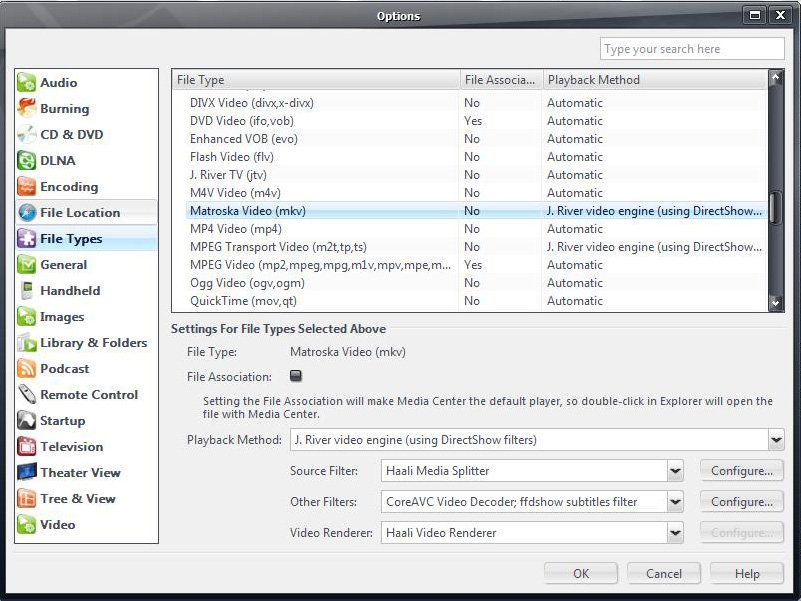The width and height of the screenshot is (801, 601).
Task: Open the Podcast options page
Action: 86,368
